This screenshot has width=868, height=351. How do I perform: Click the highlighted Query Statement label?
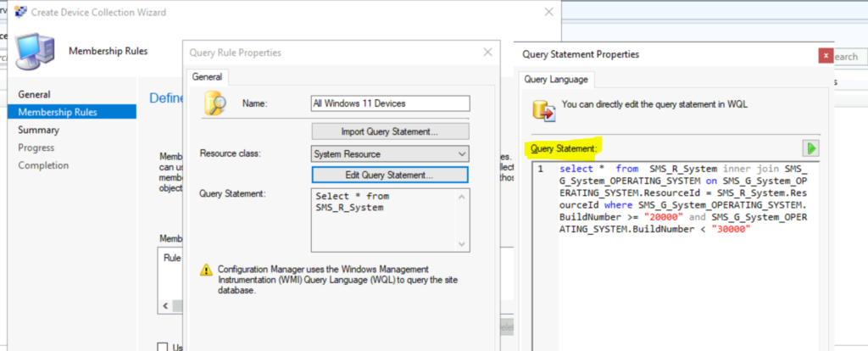(x=564, y=148)
